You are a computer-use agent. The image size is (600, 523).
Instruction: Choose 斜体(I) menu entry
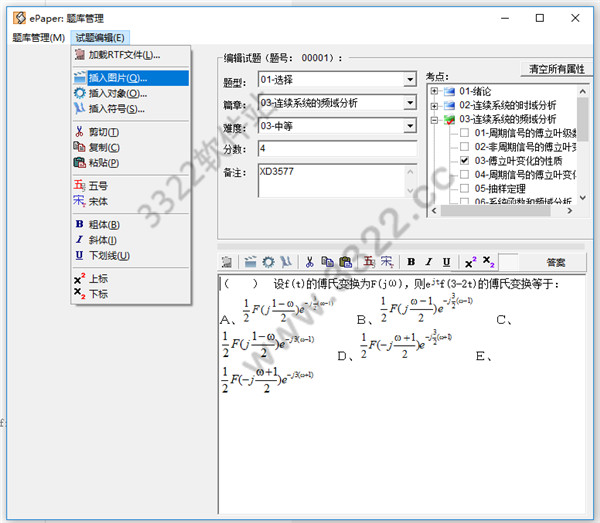(x=130, y=240)
